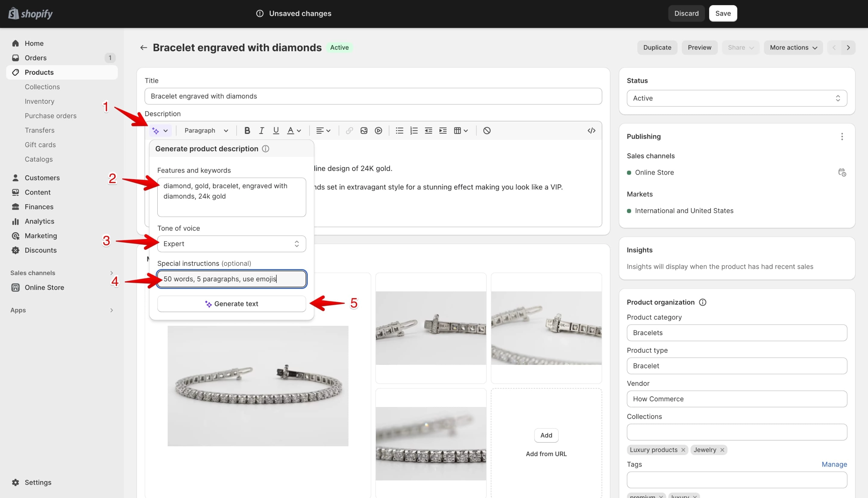Screen dimensions: 868x498
Task: Open Customers in sidebar
Action: pos(62,178)
